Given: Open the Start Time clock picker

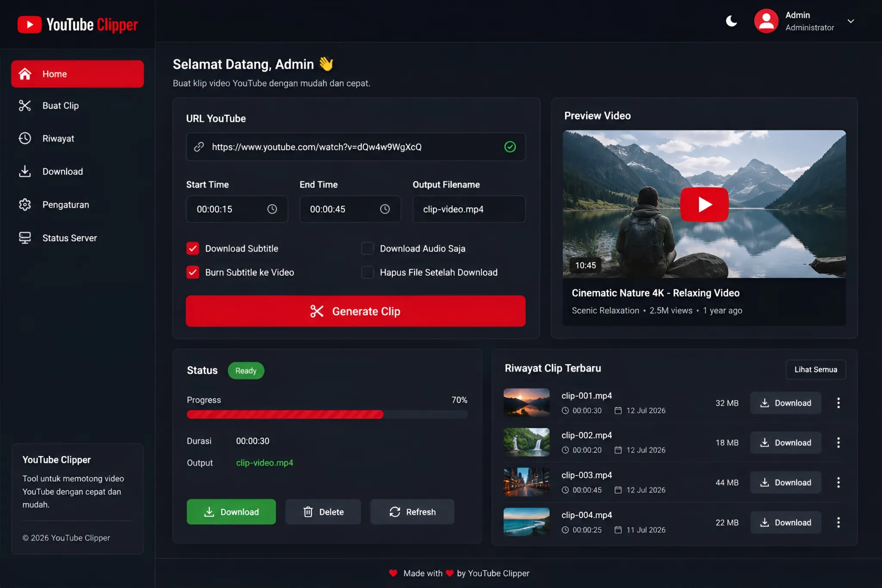Looking at the screenshot, I should pyautogui.click(x=272, y=209).
